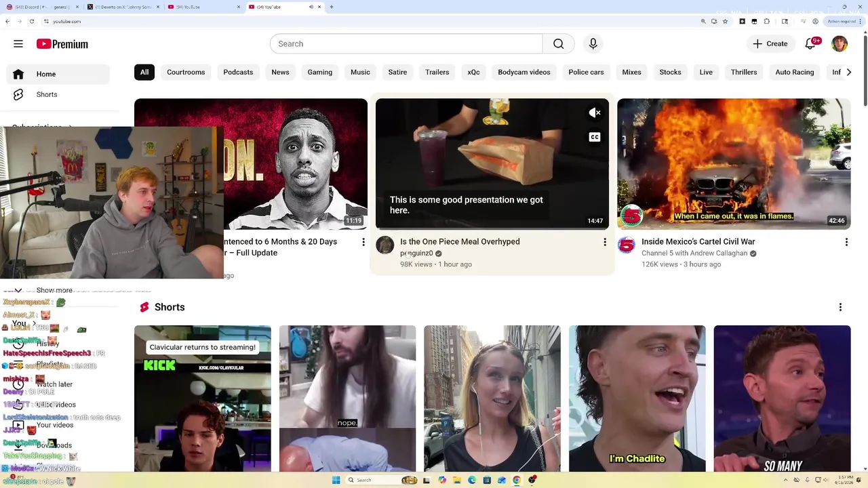Select the Satire filter chip
Image resolution: width=868 pixels, height=488 pixels.
click(x=397, y=73)
